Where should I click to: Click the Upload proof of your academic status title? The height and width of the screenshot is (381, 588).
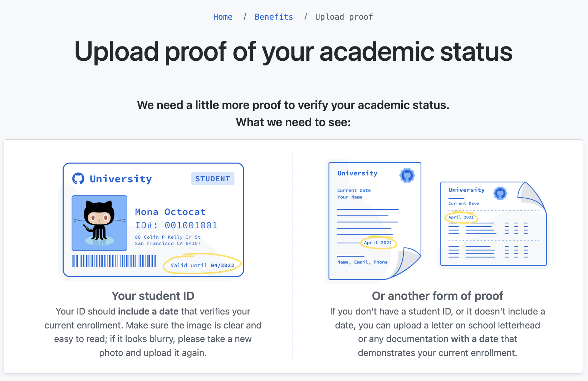click(x=293, y=52)
